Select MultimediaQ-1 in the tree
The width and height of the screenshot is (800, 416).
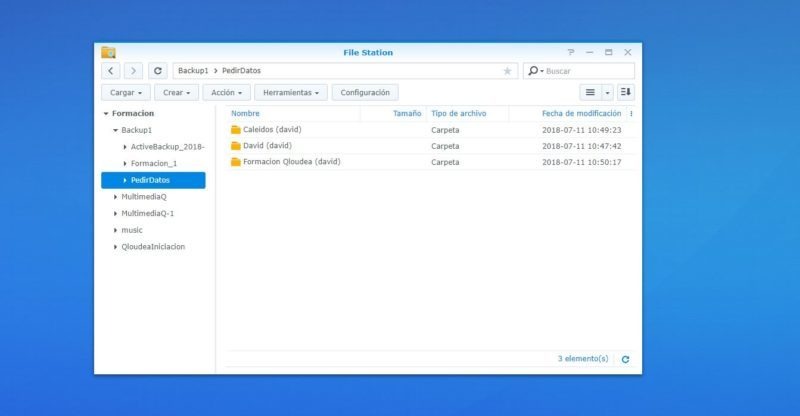tap(147, 213)
